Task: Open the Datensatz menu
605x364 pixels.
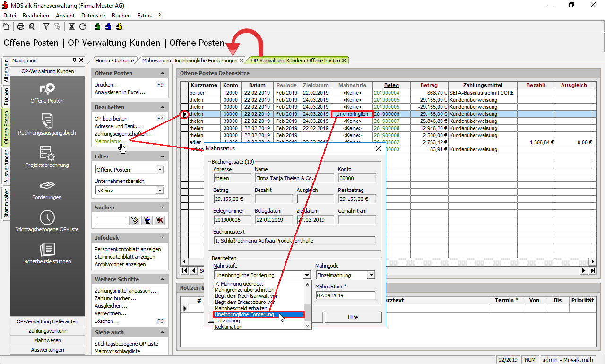Action: (93, 16)
